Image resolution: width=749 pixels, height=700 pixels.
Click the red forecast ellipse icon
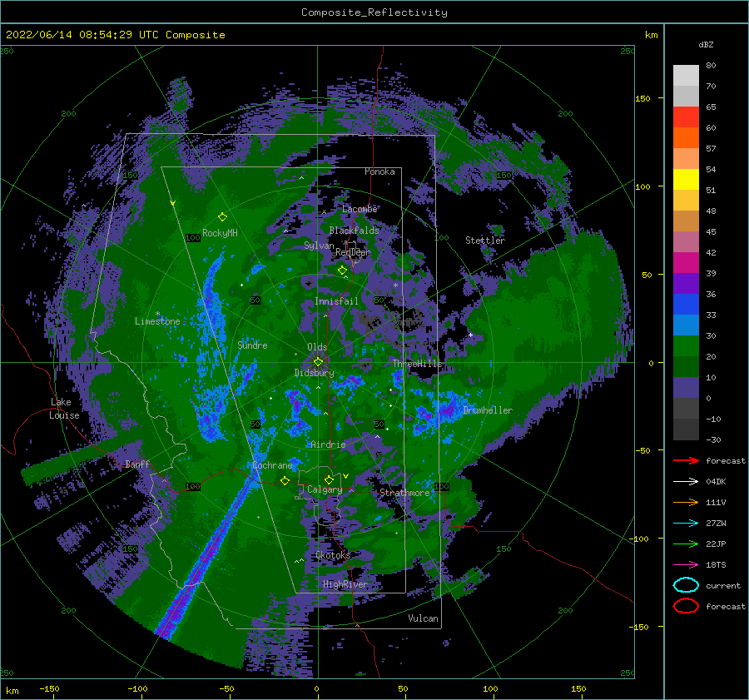pyautogui.click(x=686, y=606)
